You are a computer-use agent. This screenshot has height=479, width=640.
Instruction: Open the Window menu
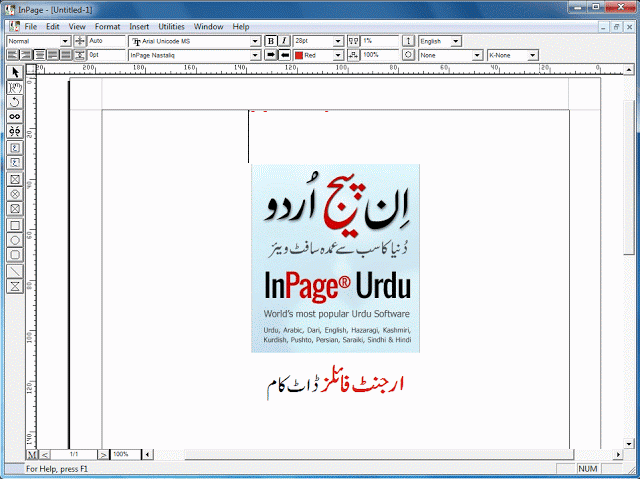tap(209, 27)
